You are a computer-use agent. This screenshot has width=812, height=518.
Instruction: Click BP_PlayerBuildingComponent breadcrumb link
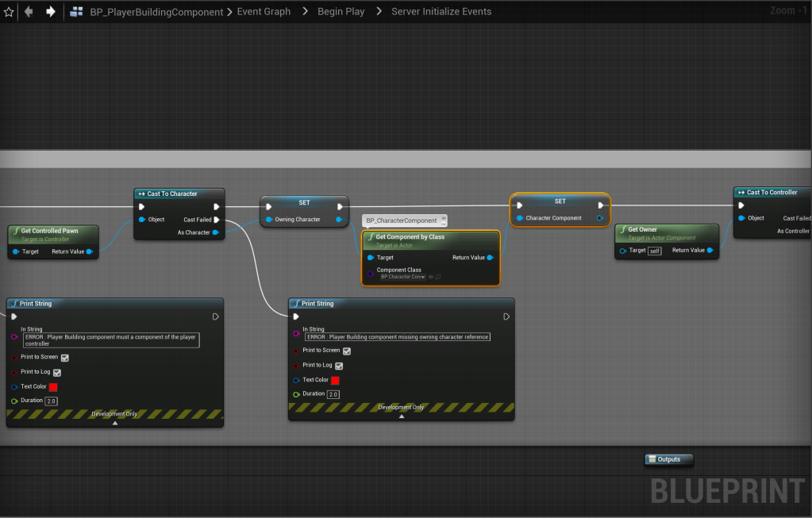coord(157,12)
